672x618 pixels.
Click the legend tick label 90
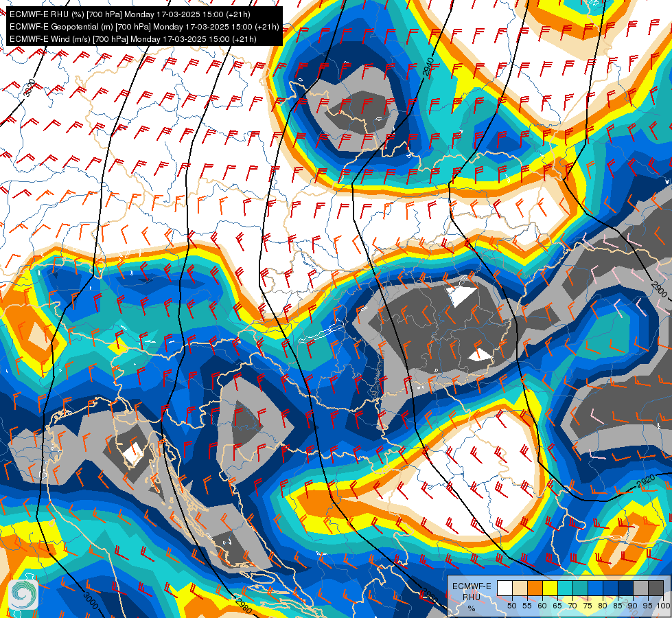click(633, 606)
